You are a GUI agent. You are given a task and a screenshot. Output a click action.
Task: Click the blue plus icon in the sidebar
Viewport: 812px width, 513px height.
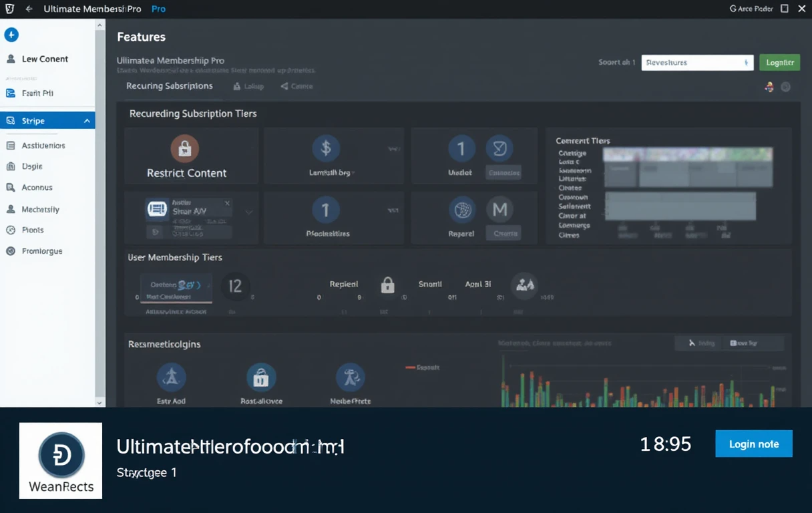(x=11, y=35)
